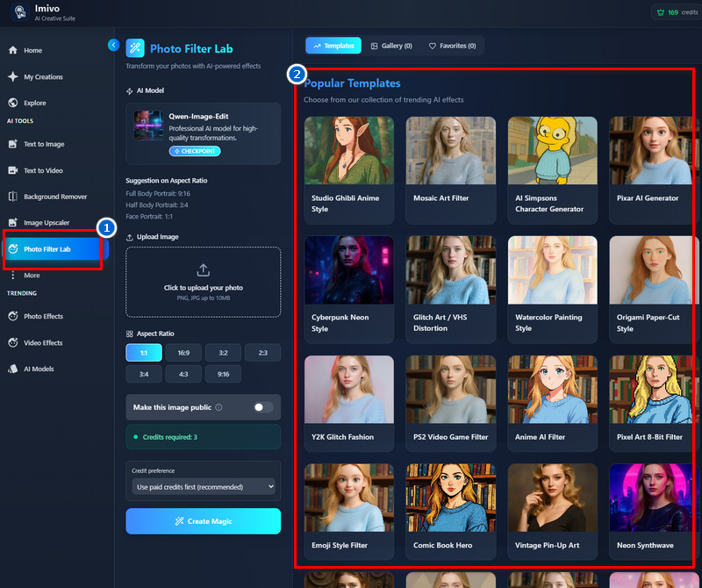
Task: Select the Comic Book Hero template
Action: 451,512
